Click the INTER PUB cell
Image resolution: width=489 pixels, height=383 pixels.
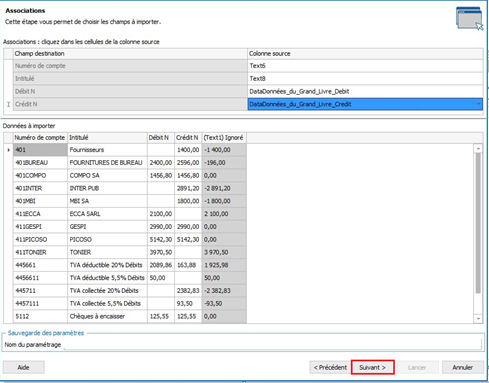pos(107,188)
